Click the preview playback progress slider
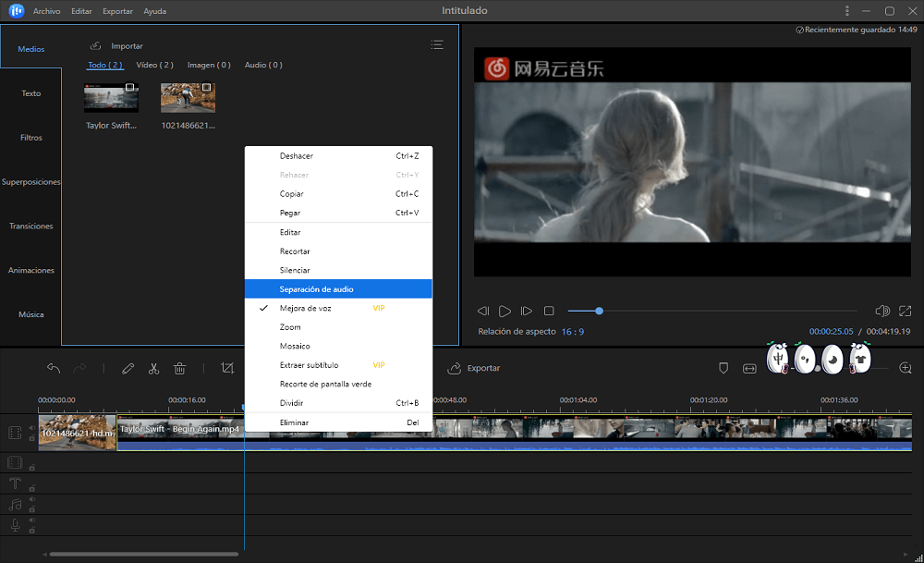 click(712, 311)
